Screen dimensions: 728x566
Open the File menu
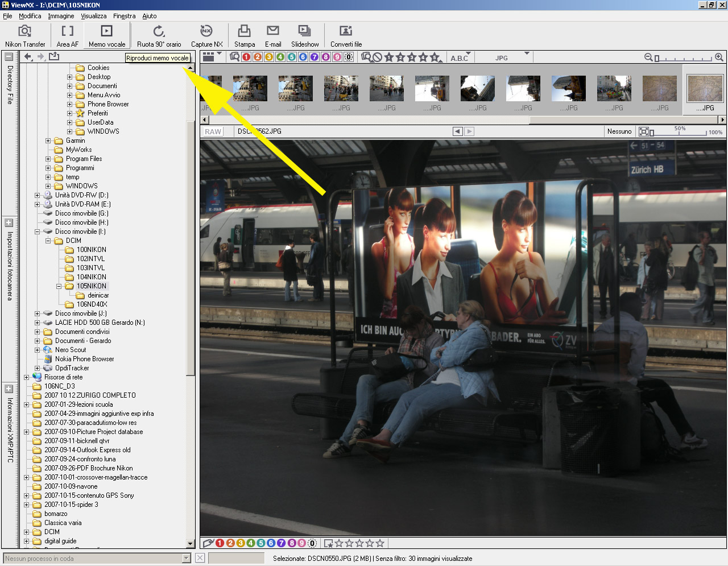point(7,16)
